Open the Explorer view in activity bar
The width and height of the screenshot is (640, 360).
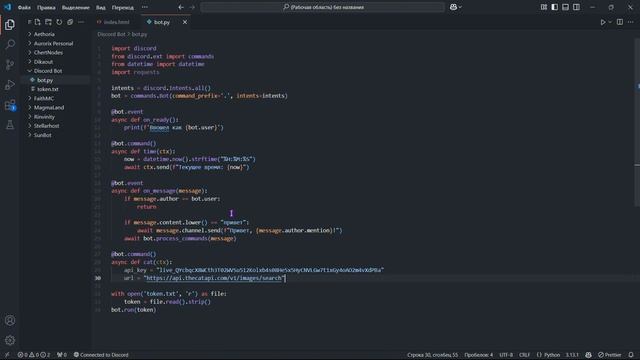(x=10, y=24)
